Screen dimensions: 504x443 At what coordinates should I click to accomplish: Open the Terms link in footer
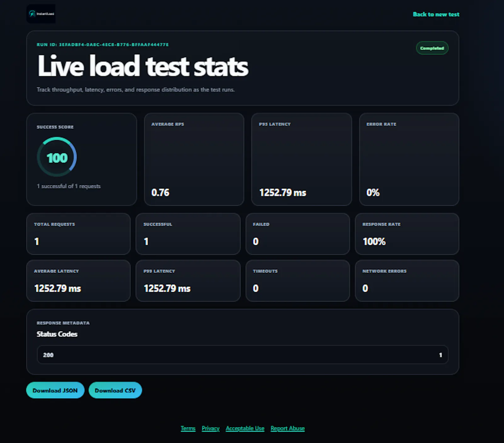188,429
